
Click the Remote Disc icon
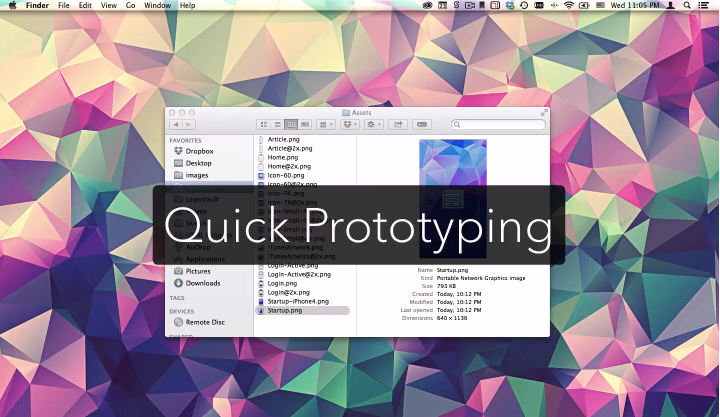pyautogui.click(x=179, y=322)
